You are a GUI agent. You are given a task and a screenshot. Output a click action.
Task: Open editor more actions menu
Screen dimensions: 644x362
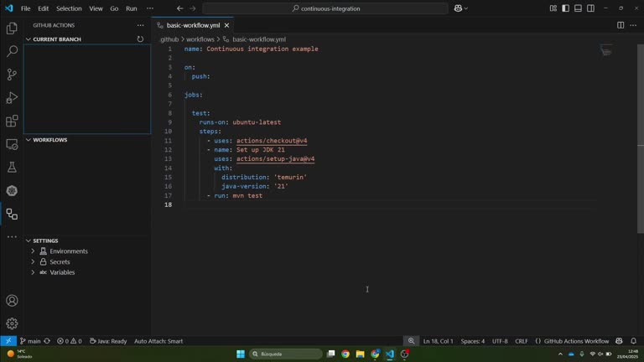[633, 25]
